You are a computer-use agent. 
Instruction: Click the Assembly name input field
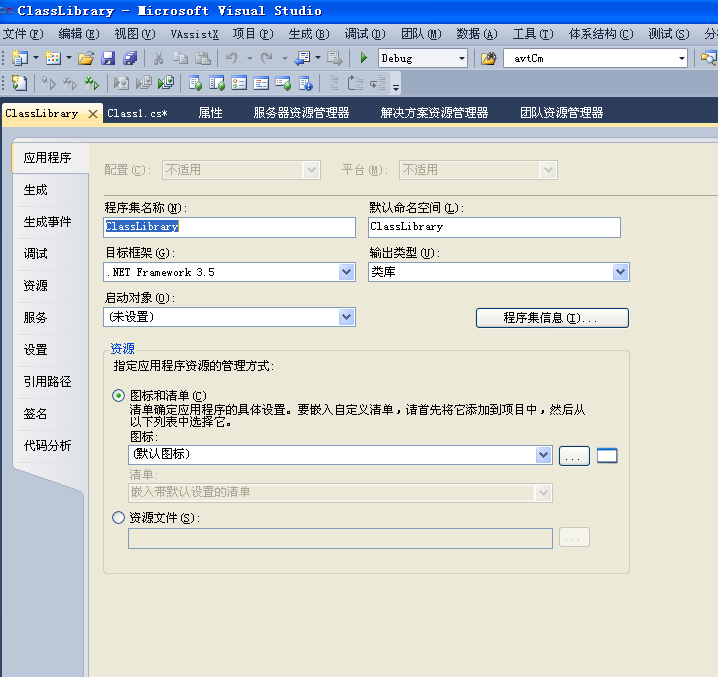[x=229, y=227]
